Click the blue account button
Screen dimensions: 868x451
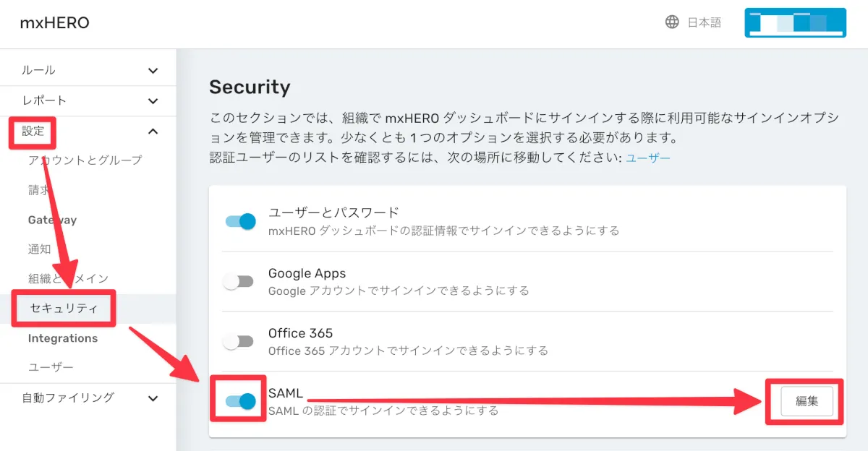pyautogui.click(x=795, y=22)
